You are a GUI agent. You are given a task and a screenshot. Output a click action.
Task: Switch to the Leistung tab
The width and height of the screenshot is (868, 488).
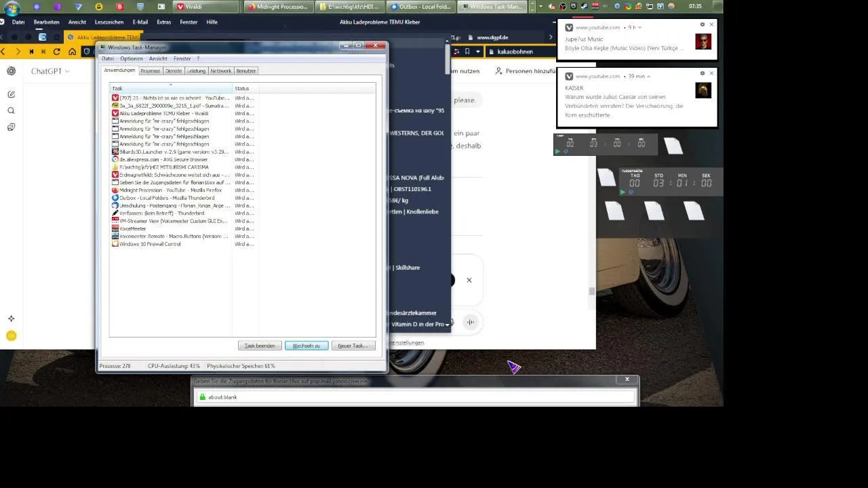coord(197,71)
